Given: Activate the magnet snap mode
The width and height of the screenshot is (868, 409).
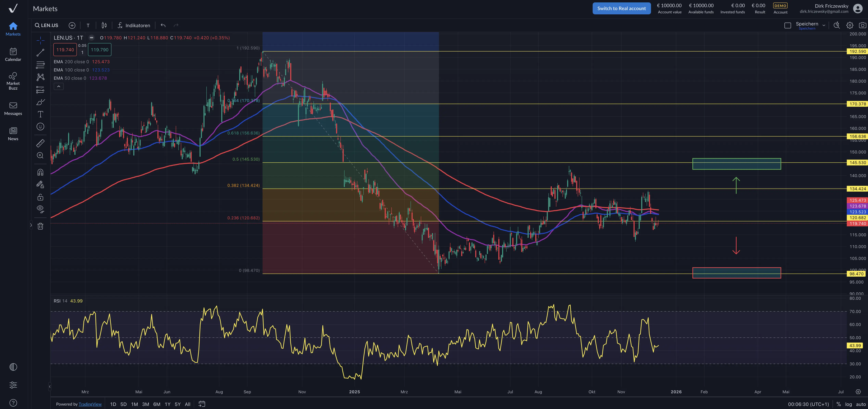Looking at the screenshot, I should pyautogui.click(x=40, y=172).
